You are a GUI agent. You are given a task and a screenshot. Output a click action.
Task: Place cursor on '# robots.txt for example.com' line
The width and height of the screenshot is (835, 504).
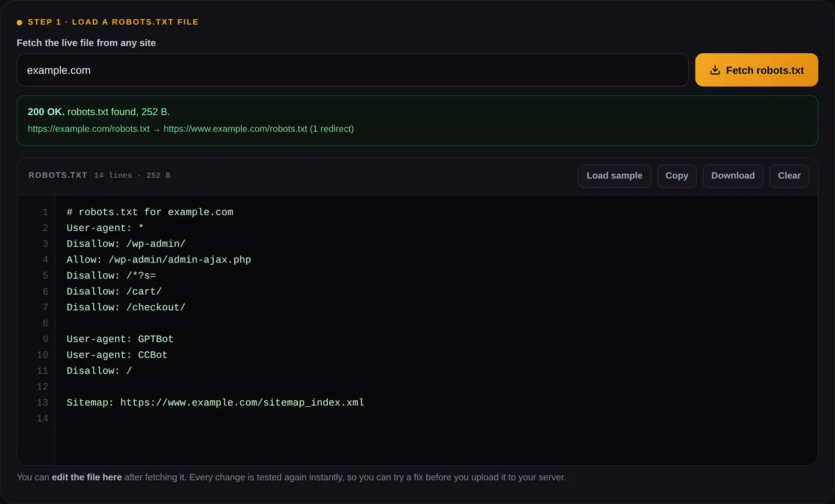click(150, 212)
